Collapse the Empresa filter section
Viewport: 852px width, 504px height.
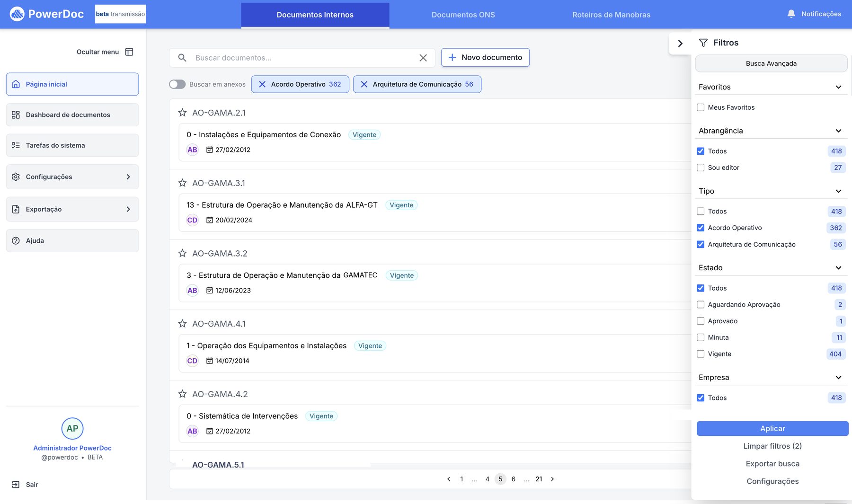pyautogui.click(x=838, y=378)
